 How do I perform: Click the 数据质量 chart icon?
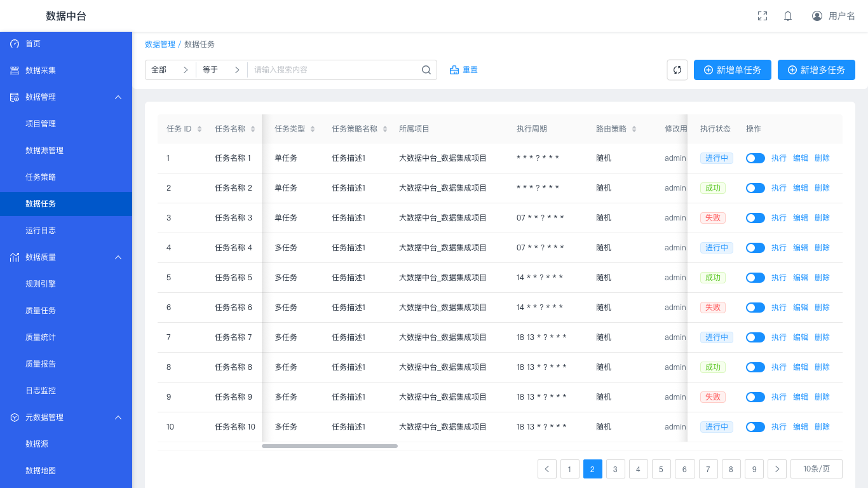click(15, 257)
